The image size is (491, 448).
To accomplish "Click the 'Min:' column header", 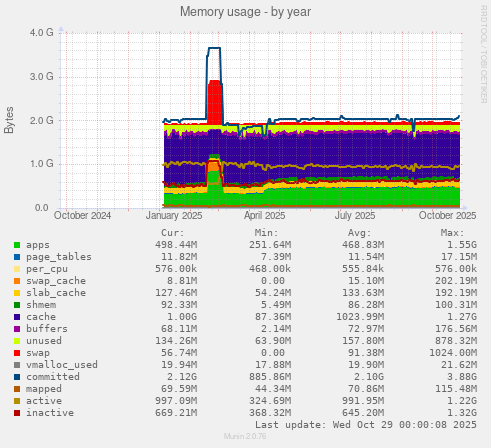I will [x=266, y=233].
